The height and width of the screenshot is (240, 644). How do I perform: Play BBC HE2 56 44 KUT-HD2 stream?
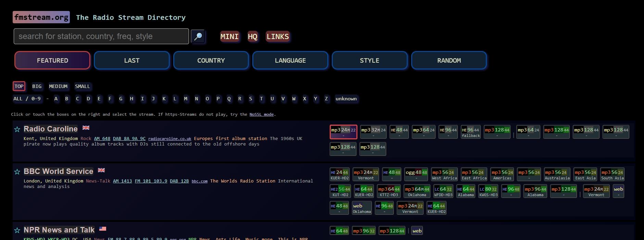[x=340, y=191]
